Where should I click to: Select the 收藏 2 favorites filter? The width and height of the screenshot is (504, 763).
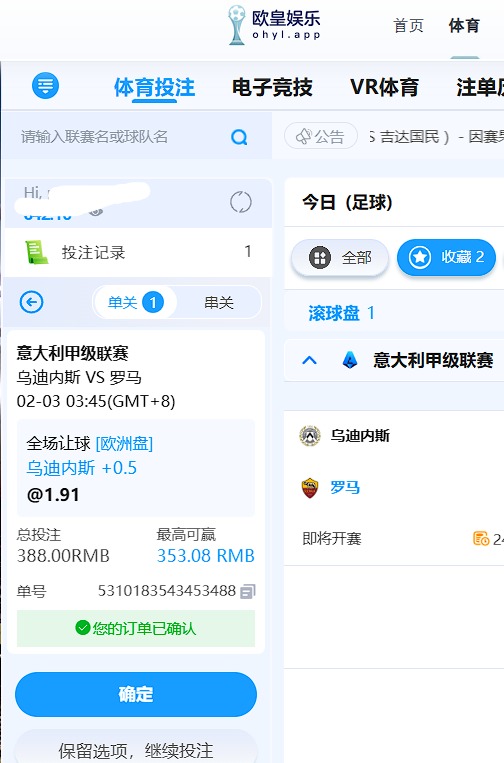[446, 257]
